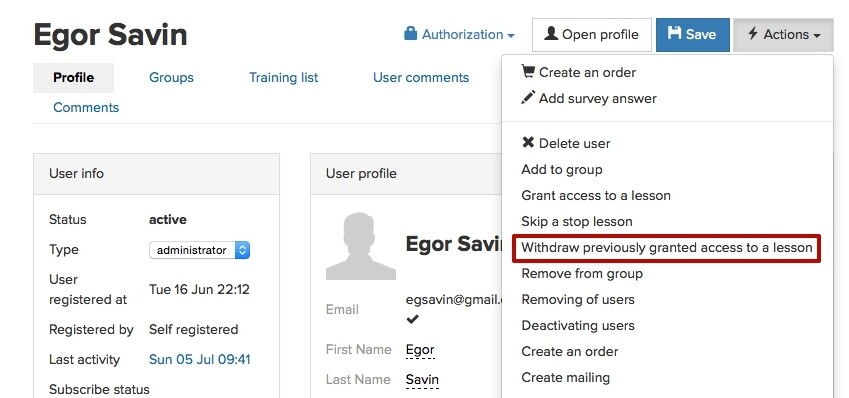Click the pencil Add survey answer icon
Image resolution: width=849 pixels, height=398 pixels.
pyautogui.click(x=528, y=97)
